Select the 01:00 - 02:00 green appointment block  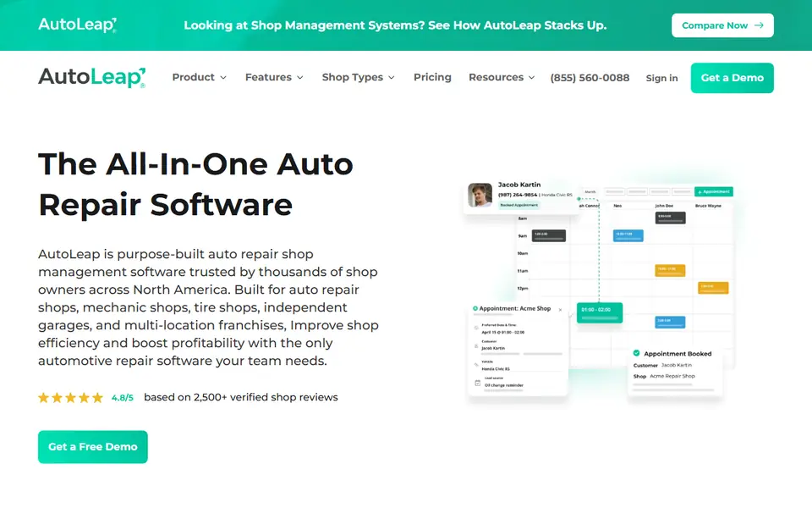(600, 312)
